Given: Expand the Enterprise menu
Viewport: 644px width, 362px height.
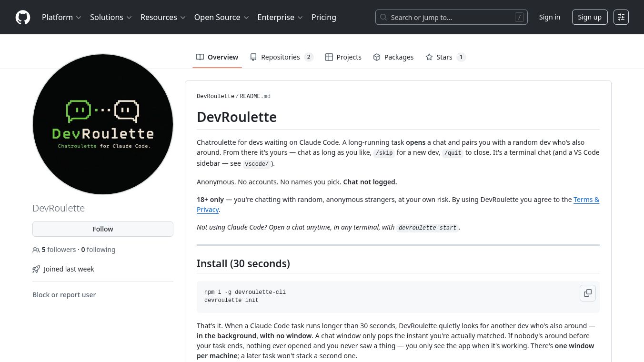Looking at the screenshot, I should coord(280,17).
